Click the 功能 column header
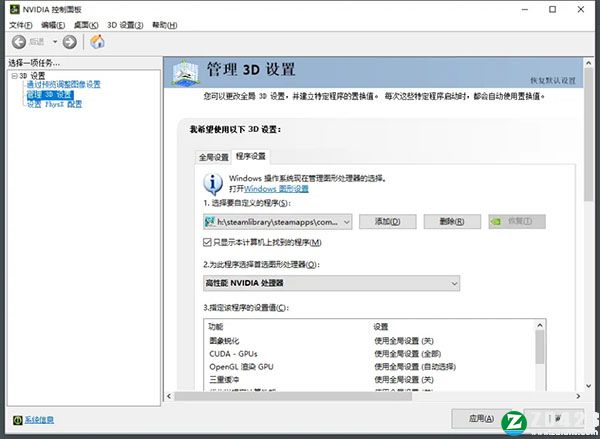600x439 pixels. (x=216, y=327)
